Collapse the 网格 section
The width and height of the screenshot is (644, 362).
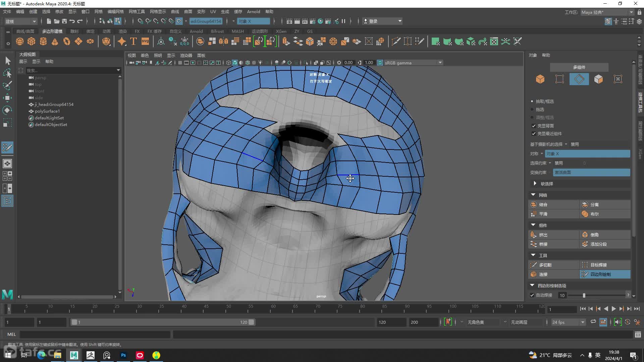[x=533, y=195]
